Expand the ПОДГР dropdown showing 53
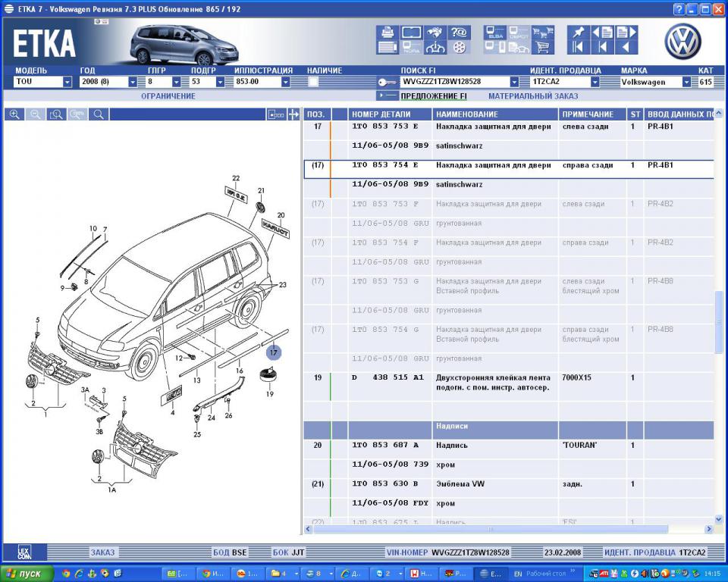 coord(220,82)
